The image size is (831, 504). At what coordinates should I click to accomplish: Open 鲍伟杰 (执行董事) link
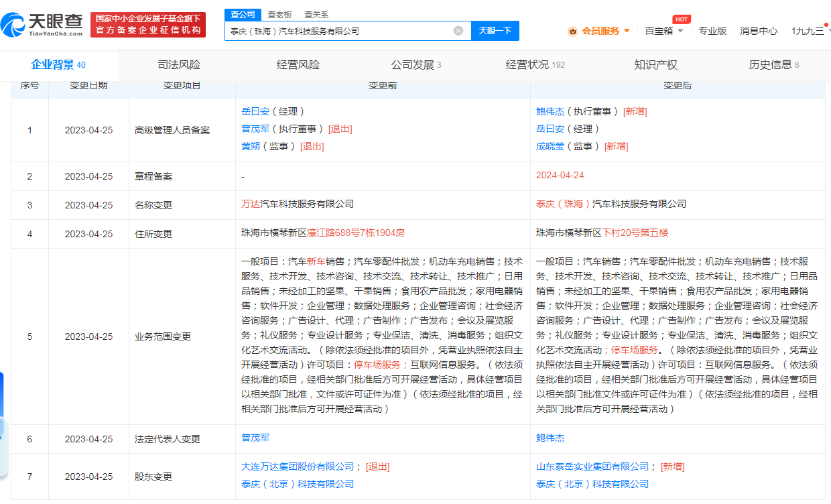[550, 111]
